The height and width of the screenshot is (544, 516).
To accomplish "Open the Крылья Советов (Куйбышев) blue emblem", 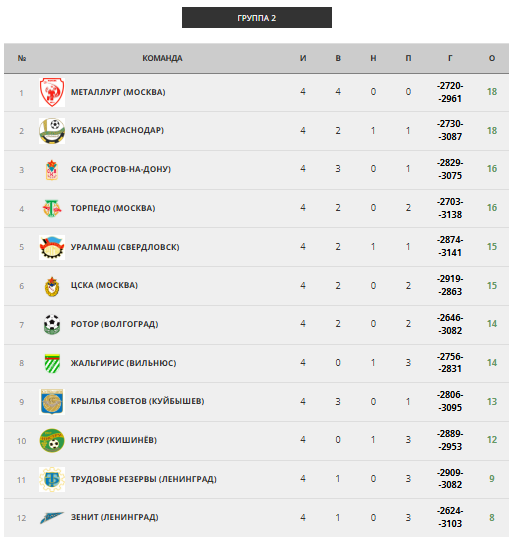I will tap(52, 402).
